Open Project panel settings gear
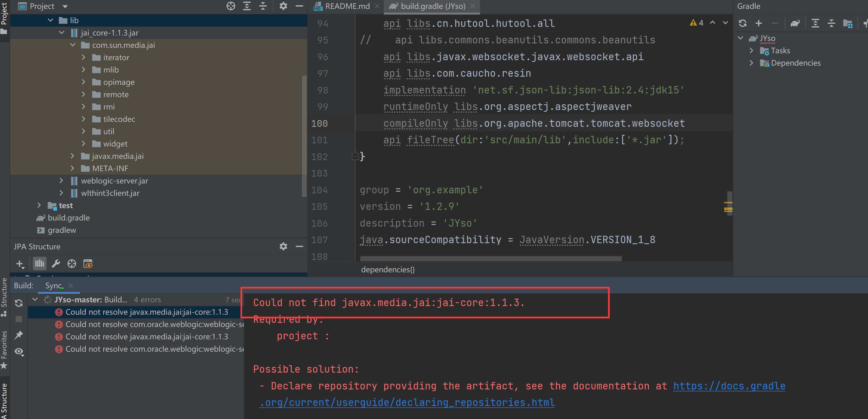Screen dimensions: 868x419 283,6
